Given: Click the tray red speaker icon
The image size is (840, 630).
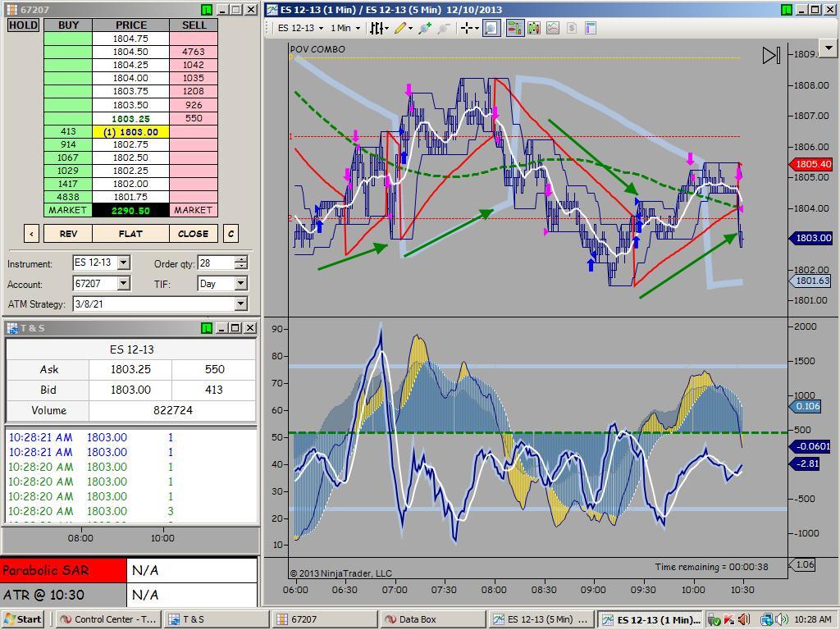Looking at the screenshot, I should point(744,619).
